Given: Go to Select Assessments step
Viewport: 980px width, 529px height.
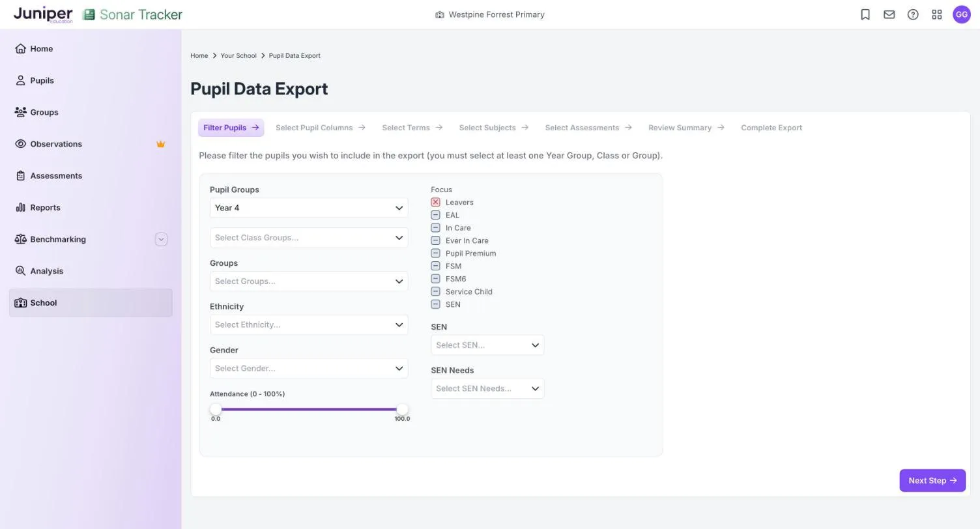Looking at the screenshot, I should pyautogui.click(x=588, y=128).
